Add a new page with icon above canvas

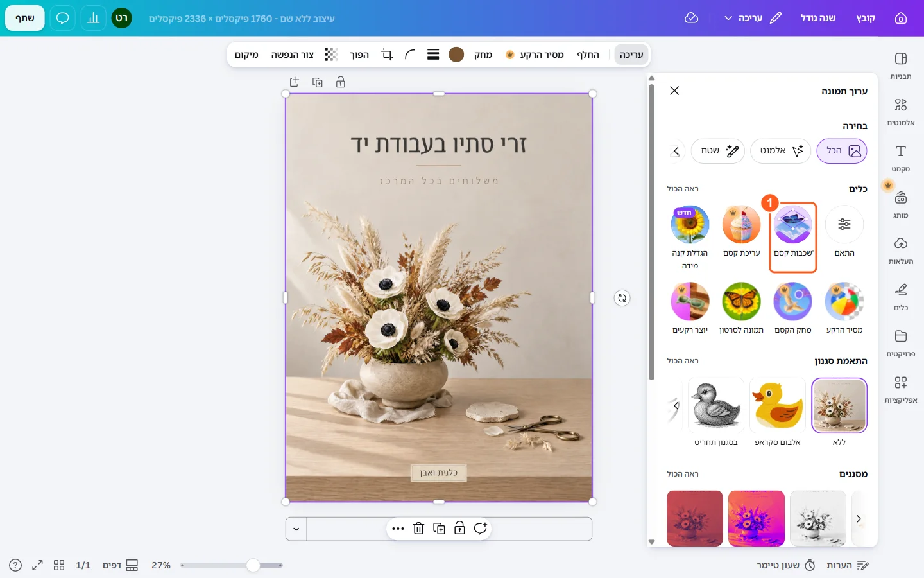click(295, 82)
